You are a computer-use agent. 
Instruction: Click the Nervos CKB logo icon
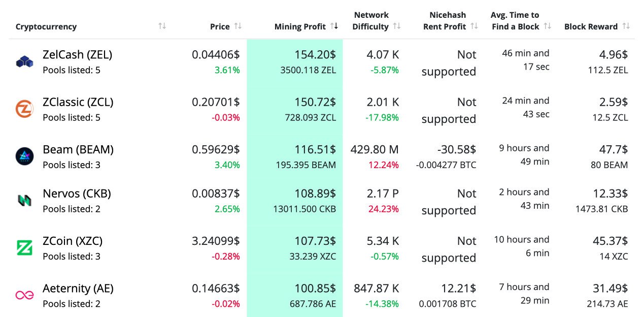pyautogui.click(x=24, y=201)
